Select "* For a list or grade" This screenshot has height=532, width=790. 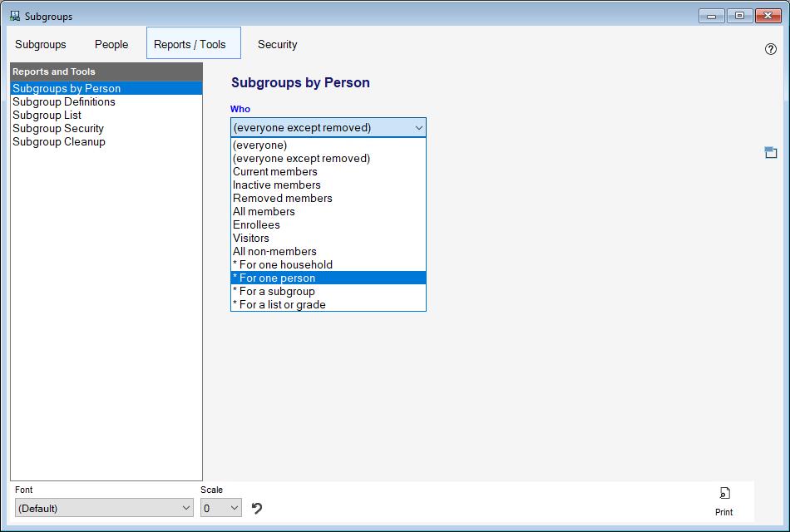click(279, 305)
